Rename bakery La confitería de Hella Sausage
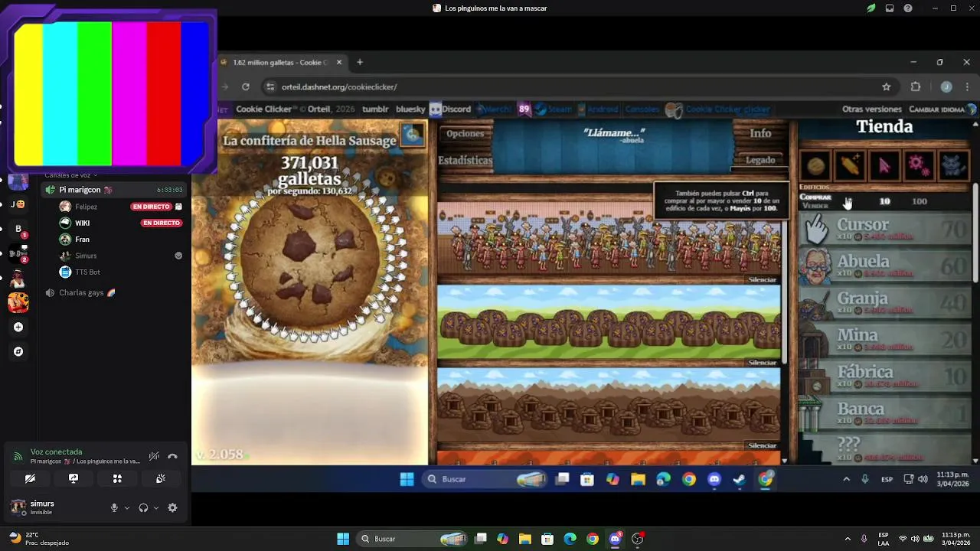This screenshot has height=551, width=980. (309, 141)
